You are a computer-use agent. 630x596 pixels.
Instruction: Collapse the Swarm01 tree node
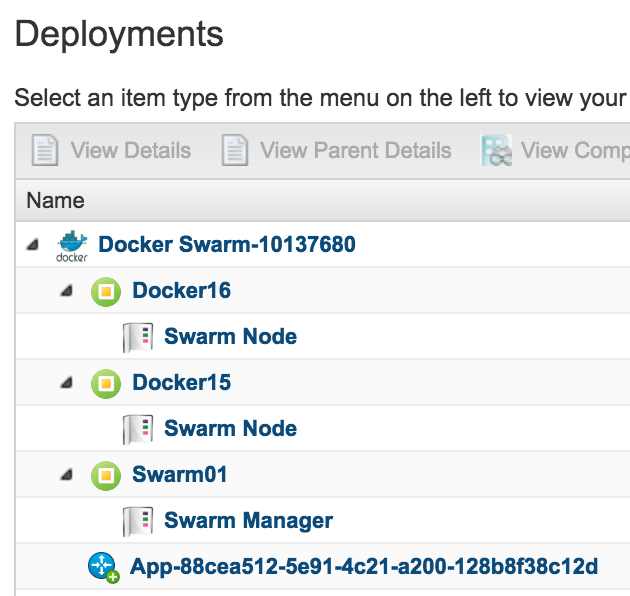[66, 475]
